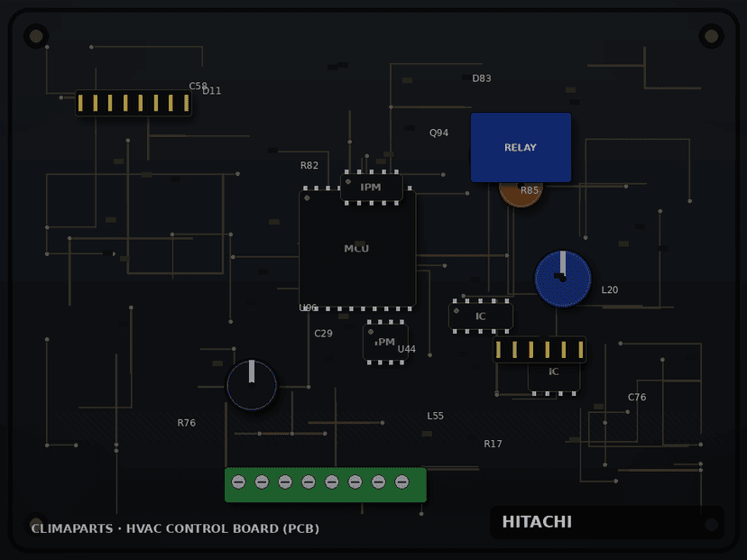Click the top-right mounting hole
747x560 pixels.
[711, 36]
